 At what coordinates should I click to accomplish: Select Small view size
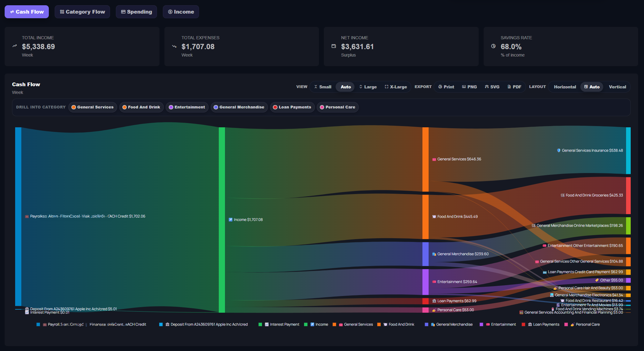point(323,87)
